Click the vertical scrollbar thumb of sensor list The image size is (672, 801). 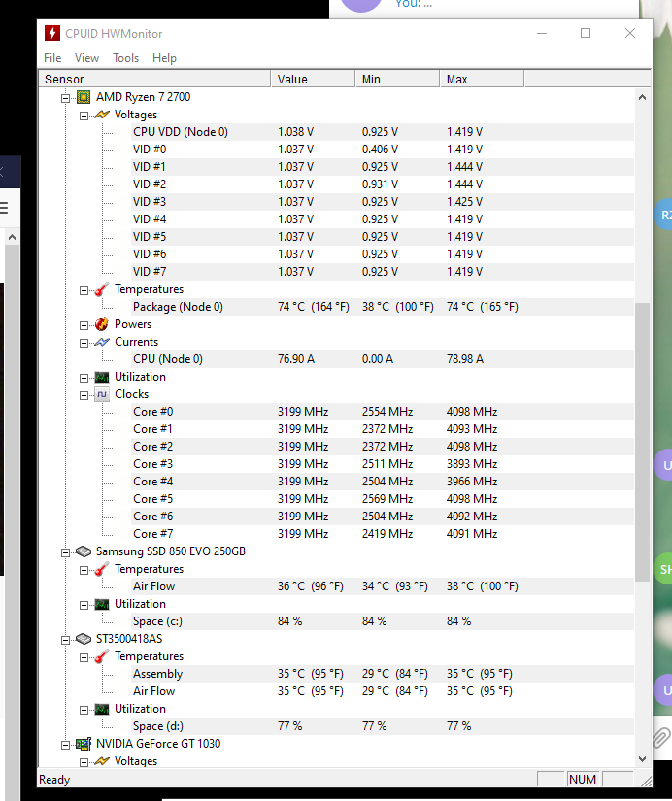click(642, 442)
